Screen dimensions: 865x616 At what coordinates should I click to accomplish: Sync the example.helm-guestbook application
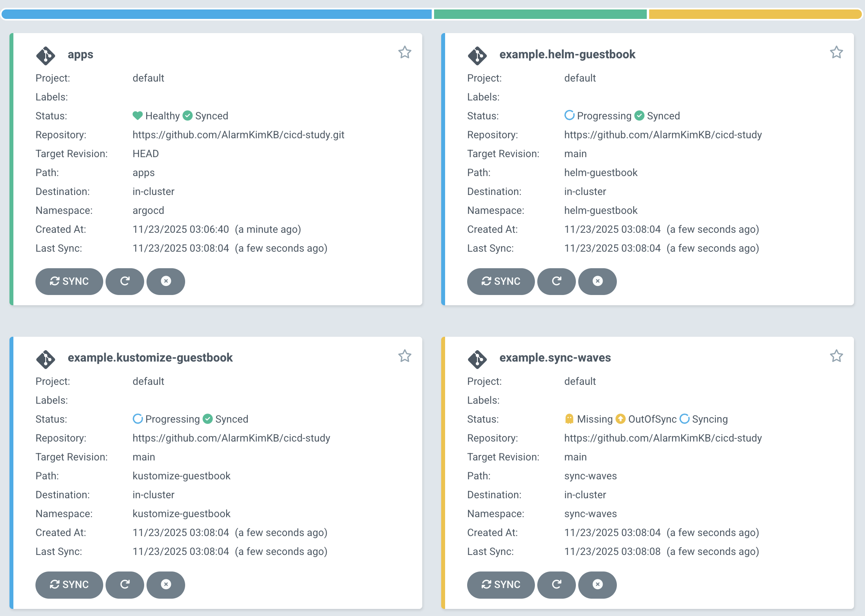501,281
